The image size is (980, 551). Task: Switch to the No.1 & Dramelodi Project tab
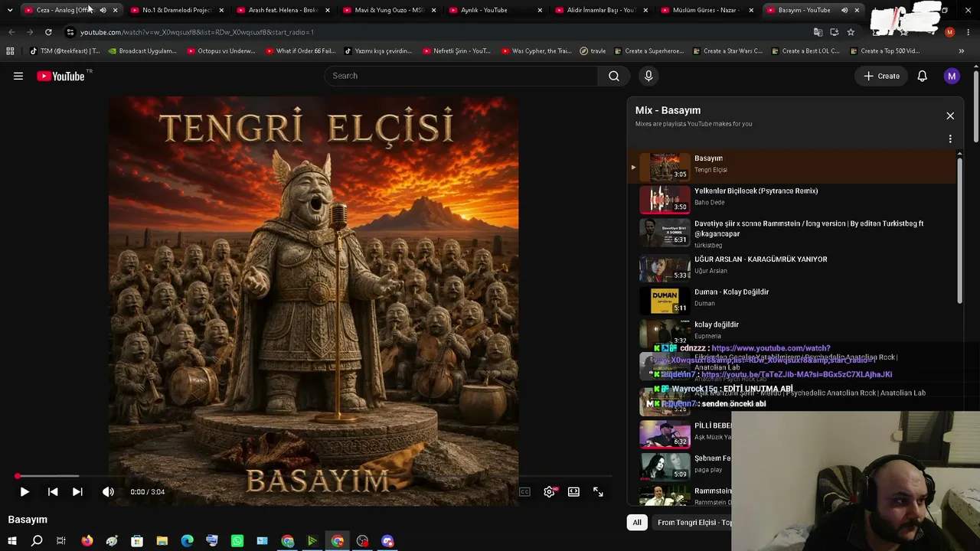176,10
